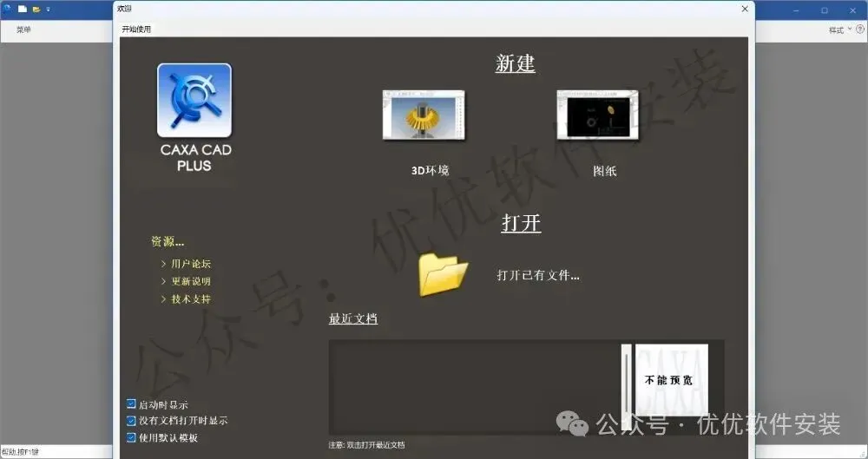Click the 图纸 label
The width and height of the screenshot is (868, 459).
(x=604, y=171)
